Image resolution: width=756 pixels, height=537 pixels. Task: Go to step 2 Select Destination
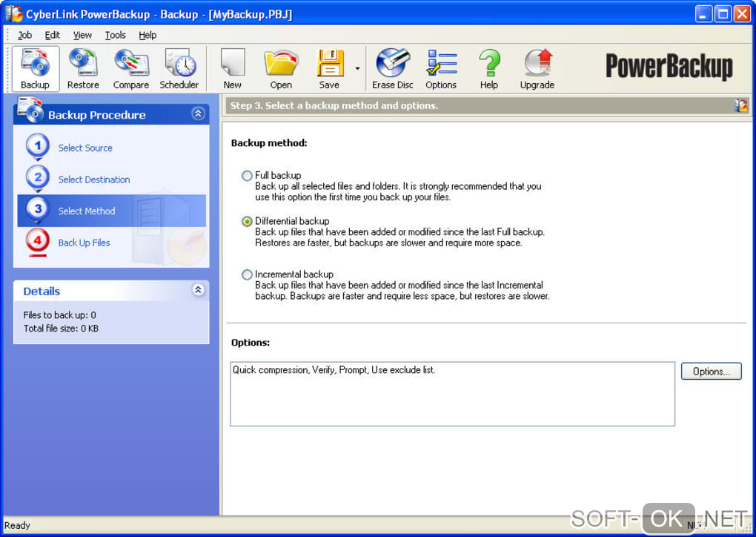[94, 179]
